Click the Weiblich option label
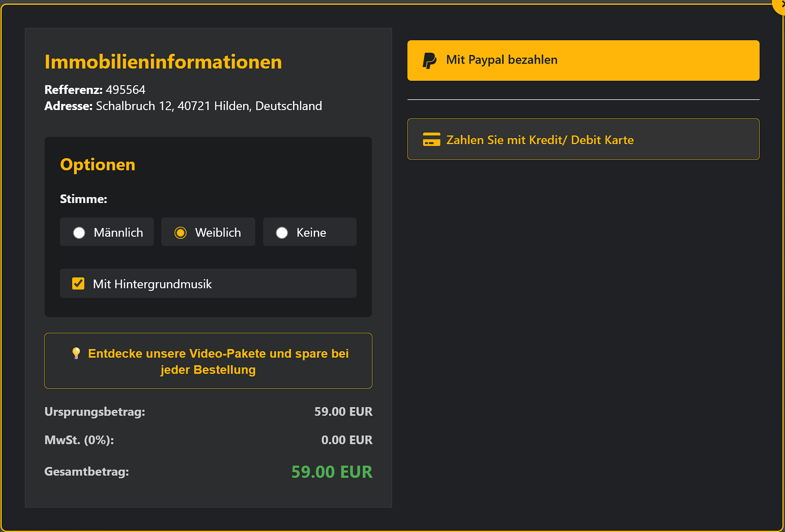Screen dimensions: 785x532 point(218,232)
